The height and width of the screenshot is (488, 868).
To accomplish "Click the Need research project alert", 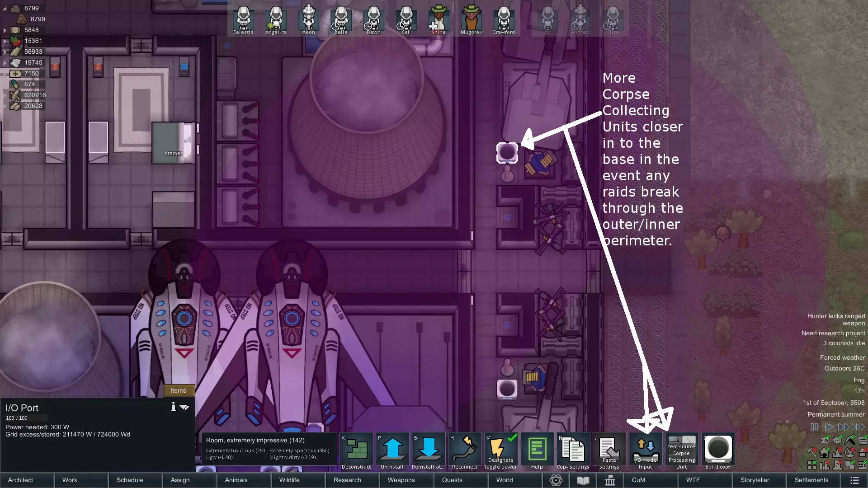I will 833,333.
